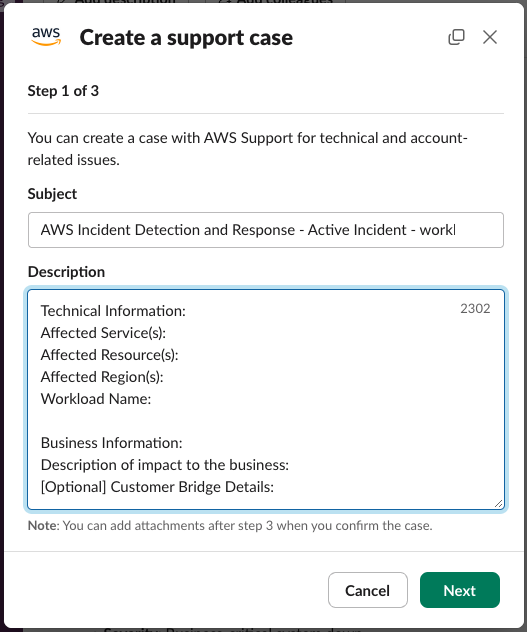Image resolution: width=527 pixels, height=632 pixels.
Task: Click the Create a support case title
Action: (x=186, y=37)
